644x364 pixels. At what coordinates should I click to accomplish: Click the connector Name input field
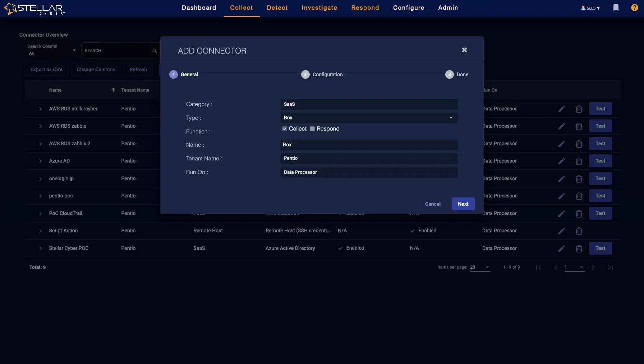coord(368,145)
